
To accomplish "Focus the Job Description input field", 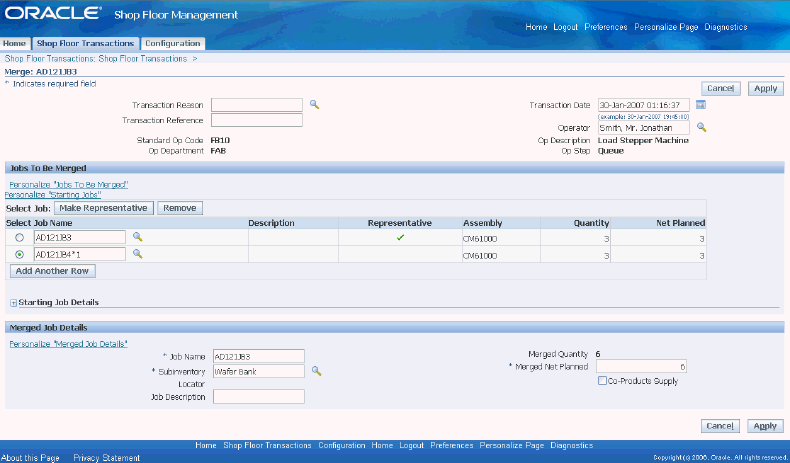I will [259, 396].
